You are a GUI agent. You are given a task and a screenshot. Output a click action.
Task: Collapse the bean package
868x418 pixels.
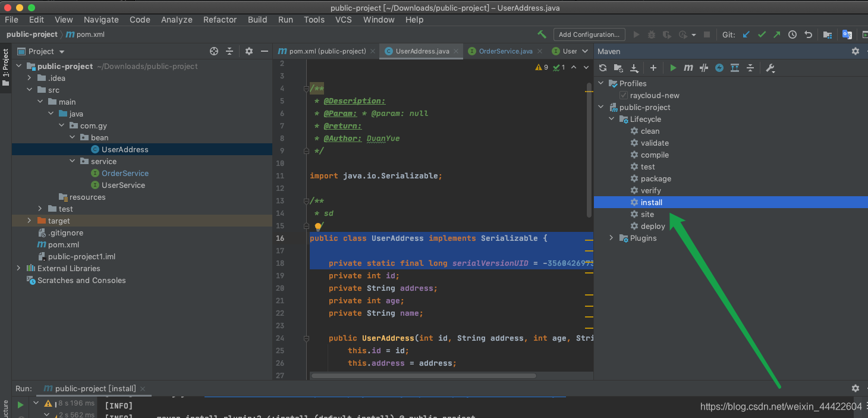(73, 137)
